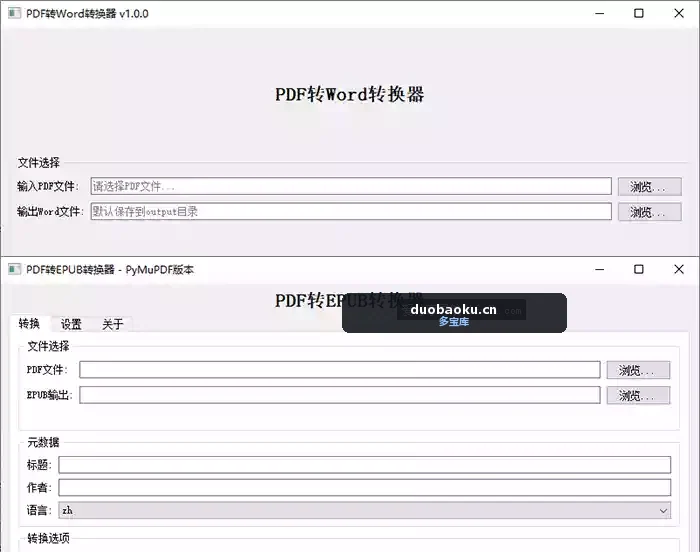
Task: Click the PDF转Word转换器 heading text
Action: coord(350,95)
